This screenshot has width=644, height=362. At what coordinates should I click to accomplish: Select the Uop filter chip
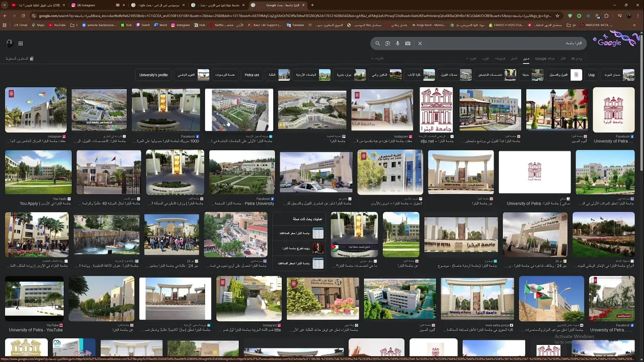click(x=592, y=75)
